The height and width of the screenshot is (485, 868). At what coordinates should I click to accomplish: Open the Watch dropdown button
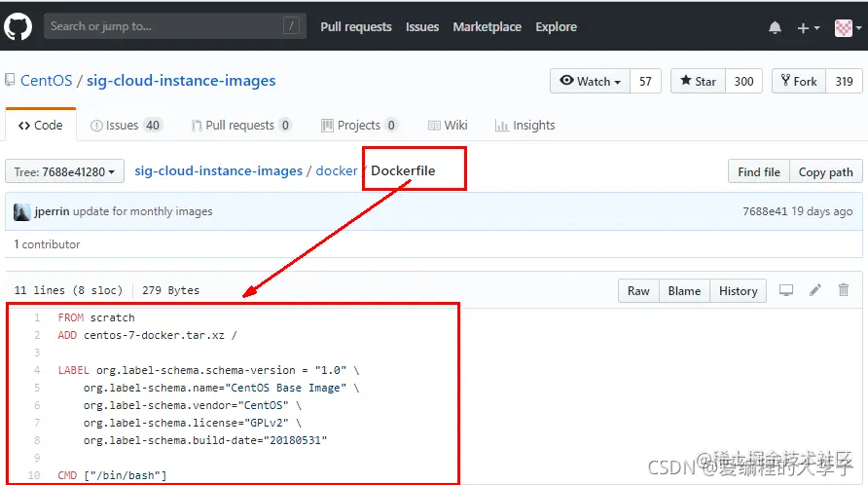(590, 81)
